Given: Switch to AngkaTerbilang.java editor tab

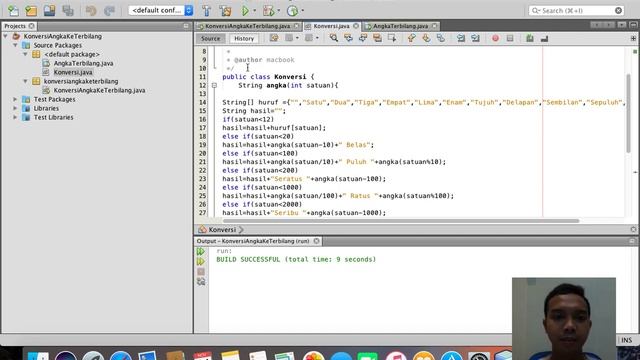Looking at the screenshot, I should coord(400,26).
